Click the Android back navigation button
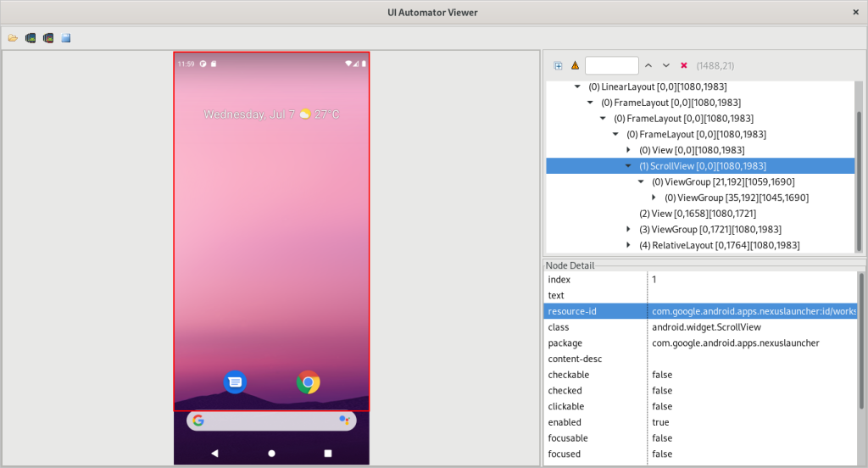Image resolution: width=868 pixels, height=468 pixels. pos(214,453)
